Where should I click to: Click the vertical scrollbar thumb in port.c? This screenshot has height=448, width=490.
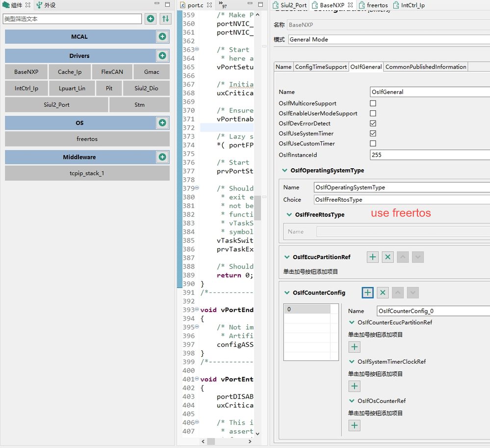[257, 208]
